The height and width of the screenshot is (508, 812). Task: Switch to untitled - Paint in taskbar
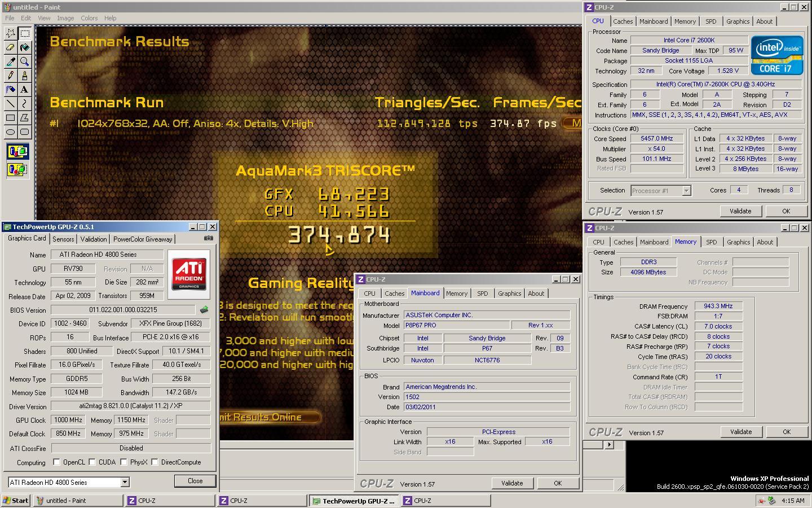[x=78, y=501]
